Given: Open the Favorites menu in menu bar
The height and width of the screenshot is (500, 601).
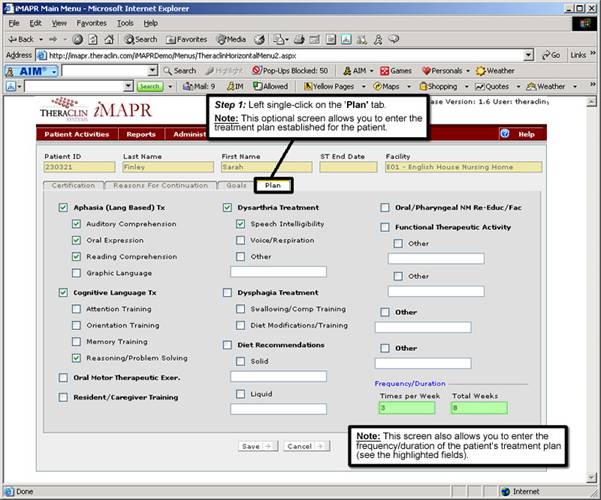Looking at the screenshot, I should (91, 22).
